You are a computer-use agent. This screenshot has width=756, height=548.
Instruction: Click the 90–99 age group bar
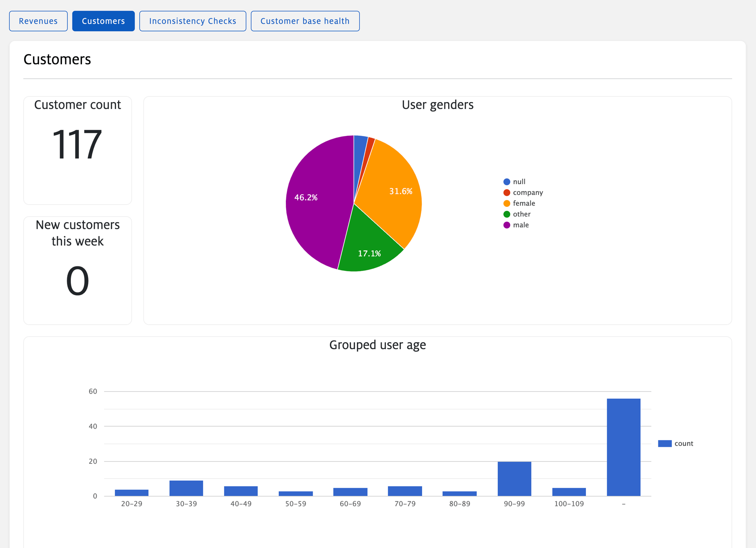(514, 479)
